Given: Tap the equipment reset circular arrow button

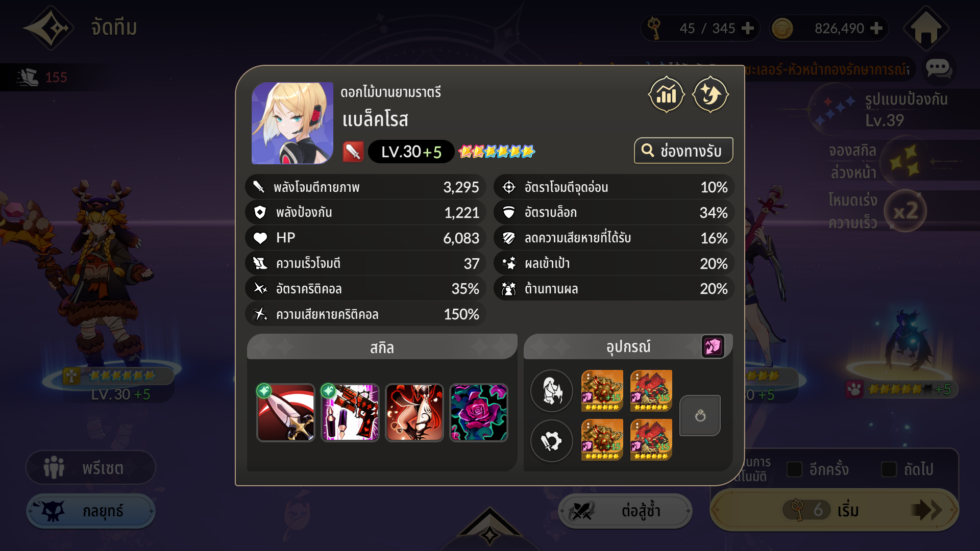Looking at the screenshot, I should tap(700, 415).
